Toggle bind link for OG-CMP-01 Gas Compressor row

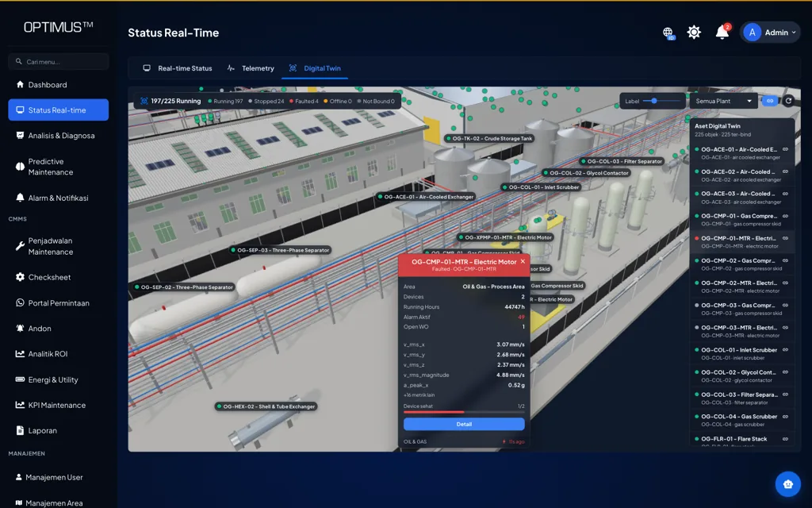[x=785, y=216]
